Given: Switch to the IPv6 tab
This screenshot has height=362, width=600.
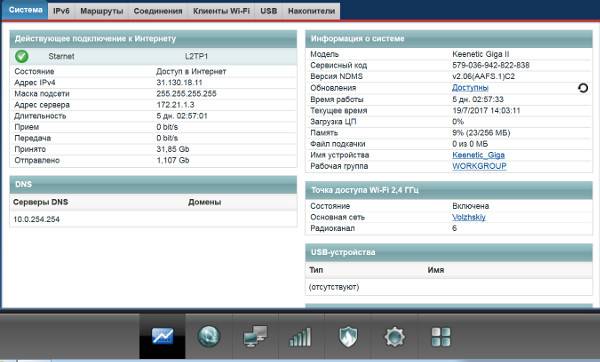Looking at the screenshot, I should point(61,11).
